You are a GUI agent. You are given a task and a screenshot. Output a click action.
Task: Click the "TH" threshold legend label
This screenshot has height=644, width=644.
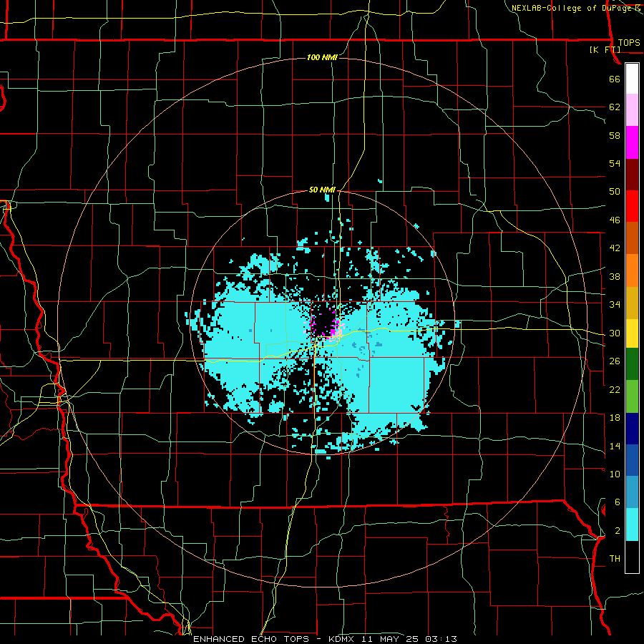coord(615,559)
